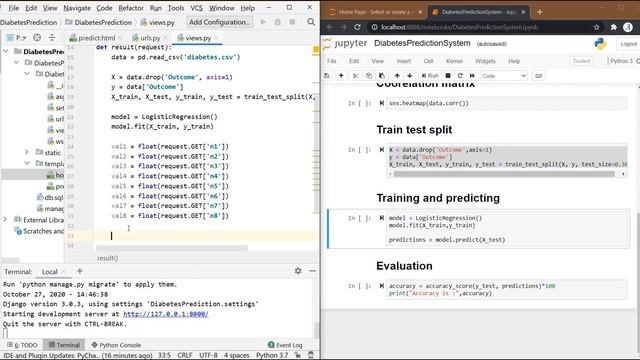Expand the static folder in project tree
This screenshot has width=640, height=360.
coord(27,152)
